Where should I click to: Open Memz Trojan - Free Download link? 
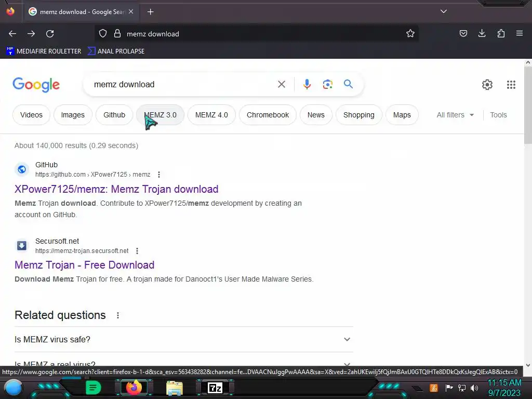click(x=85, y=265)
